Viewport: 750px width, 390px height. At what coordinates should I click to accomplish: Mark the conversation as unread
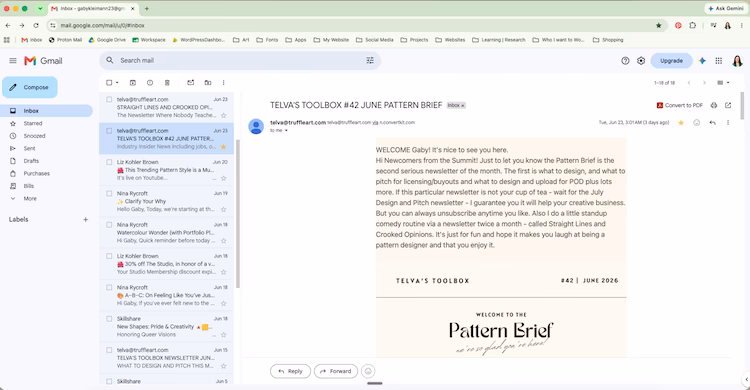point(190,83)
